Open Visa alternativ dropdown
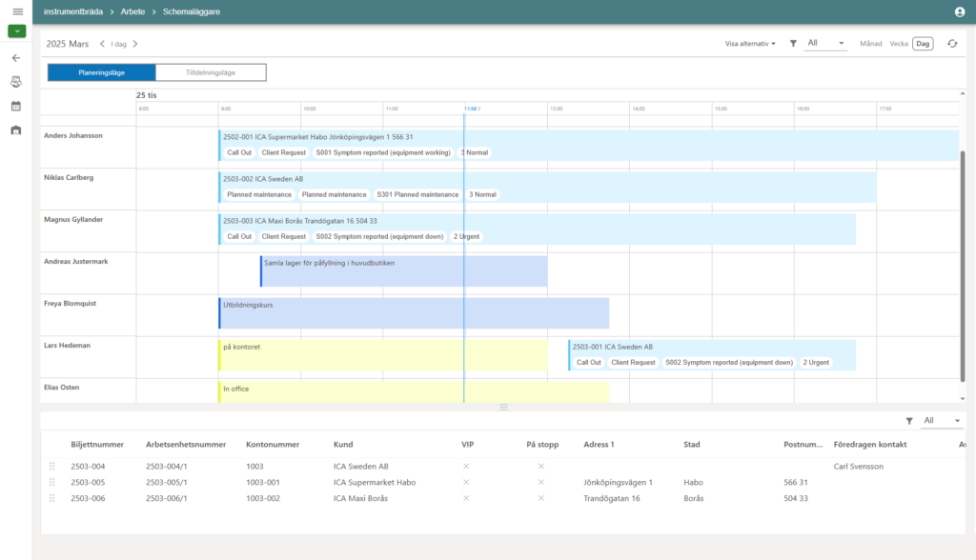 [x=750, y=44]
